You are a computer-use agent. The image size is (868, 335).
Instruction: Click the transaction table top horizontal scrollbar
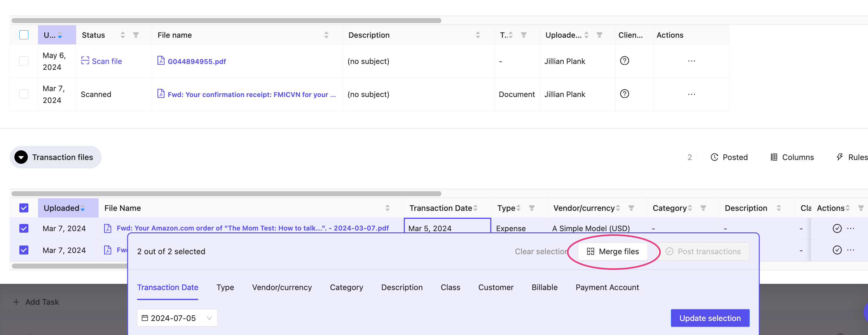point(226,193)
